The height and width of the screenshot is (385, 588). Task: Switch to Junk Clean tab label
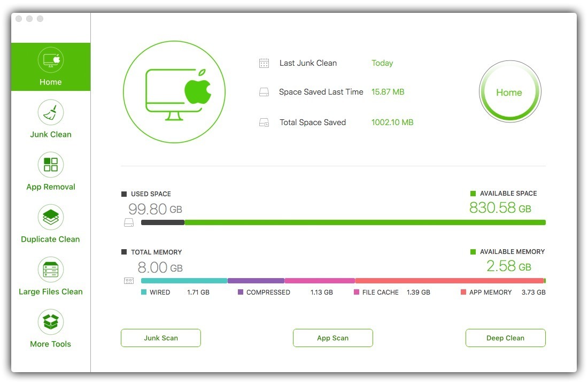pyautogui.click(x=51, y=134)
